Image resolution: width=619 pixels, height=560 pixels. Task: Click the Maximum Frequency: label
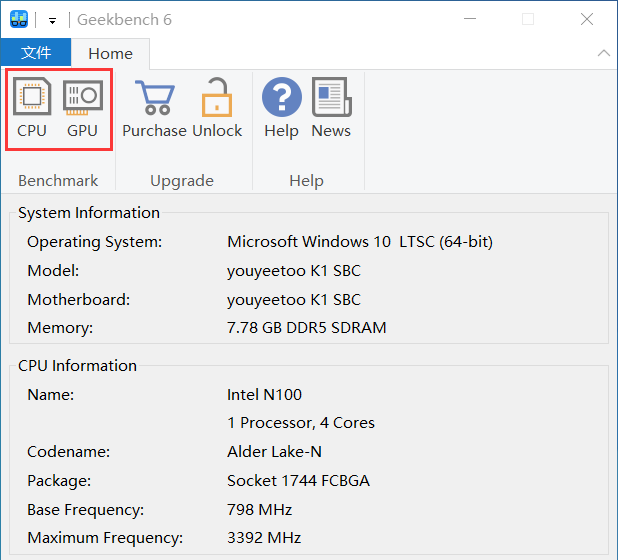(x=105, y=538)
